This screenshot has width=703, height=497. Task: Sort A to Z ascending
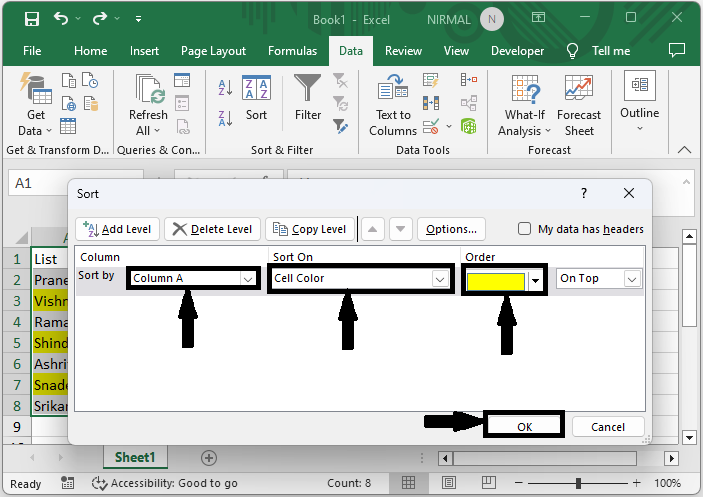225,88
